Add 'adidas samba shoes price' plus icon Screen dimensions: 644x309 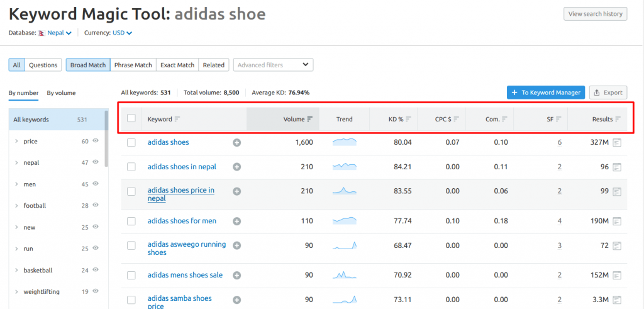tap(237, 300)
